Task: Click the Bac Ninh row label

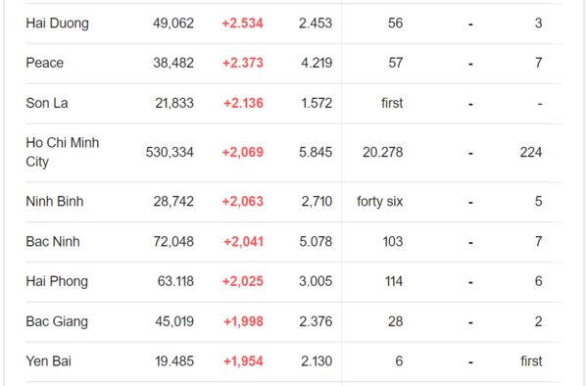Action: [53, 242]
